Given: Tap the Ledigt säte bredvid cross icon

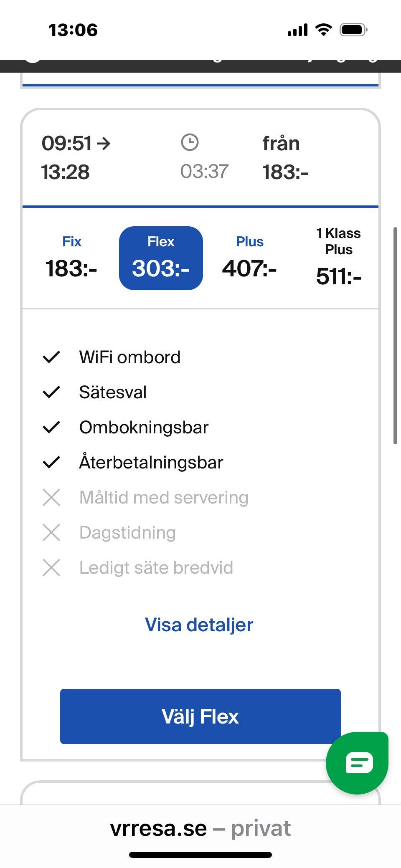Looking at the screenshot, I should click(x=51, y=568).
